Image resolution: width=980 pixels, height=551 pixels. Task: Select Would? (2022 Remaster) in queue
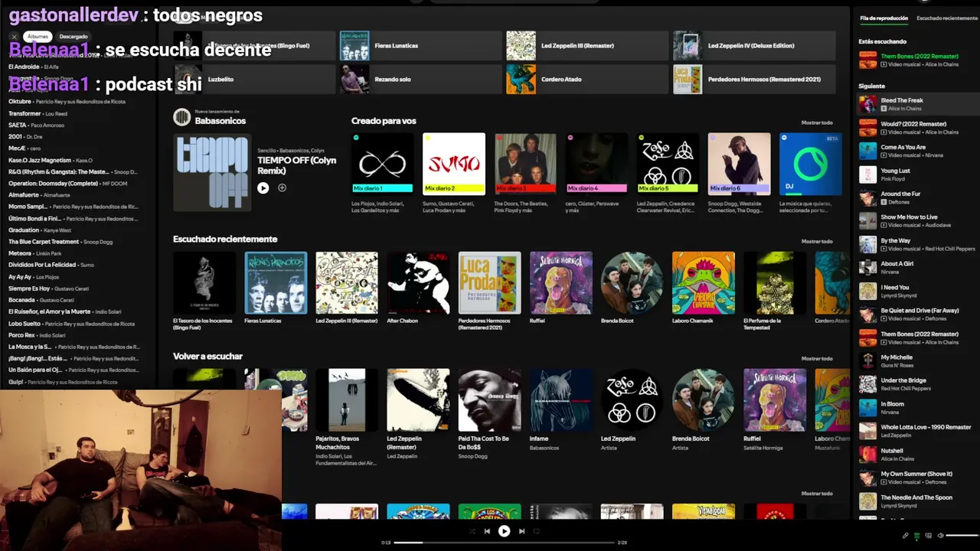point(917,128)
